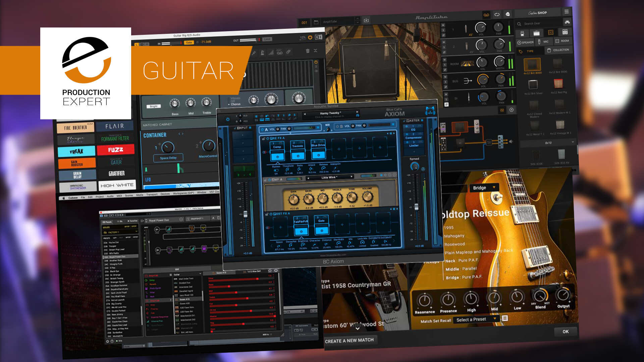Solo AmpliTube mic channel 1
The image size is (644, 362).
pyautogui.click(x=443, y=30)
